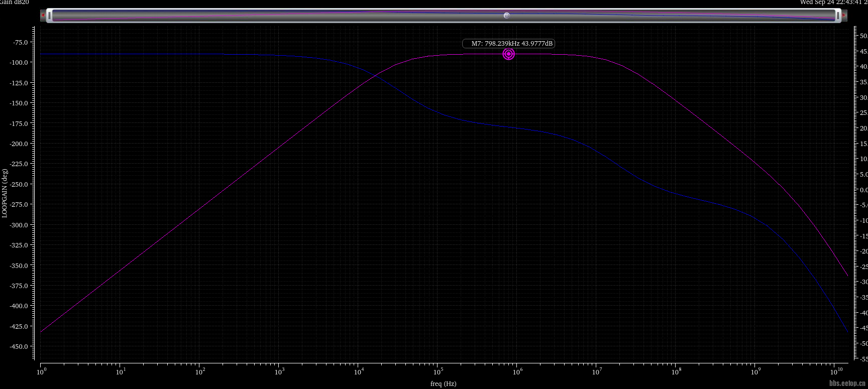Select the freq (Hz) axis label
868x389 pixels.
(443, 383)
